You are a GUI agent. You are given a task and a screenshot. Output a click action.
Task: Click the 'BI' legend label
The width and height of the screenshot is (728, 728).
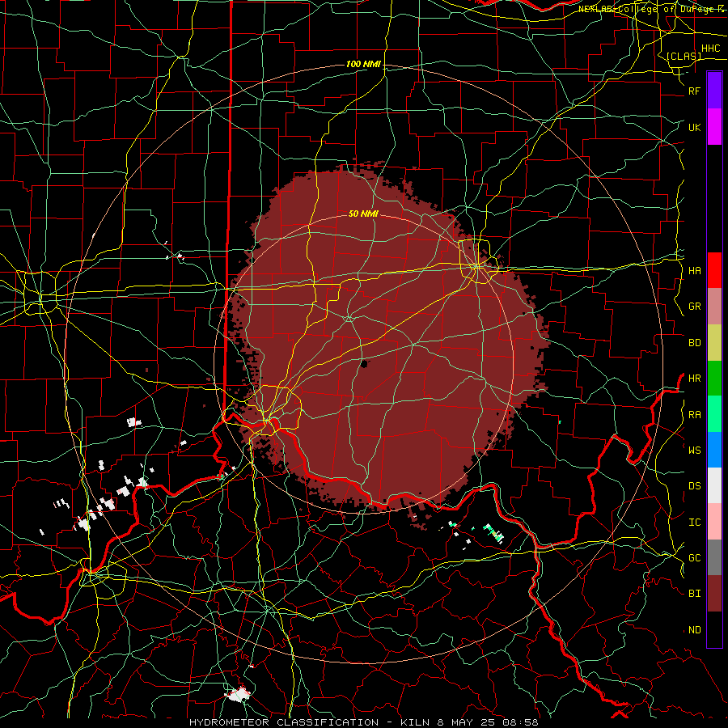694,594
